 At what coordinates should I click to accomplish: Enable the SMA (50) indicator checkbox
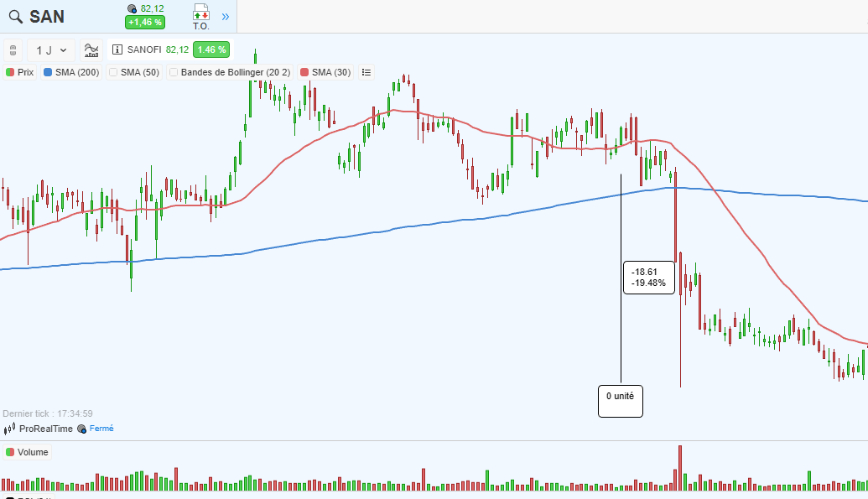click(x=113, y=72)
